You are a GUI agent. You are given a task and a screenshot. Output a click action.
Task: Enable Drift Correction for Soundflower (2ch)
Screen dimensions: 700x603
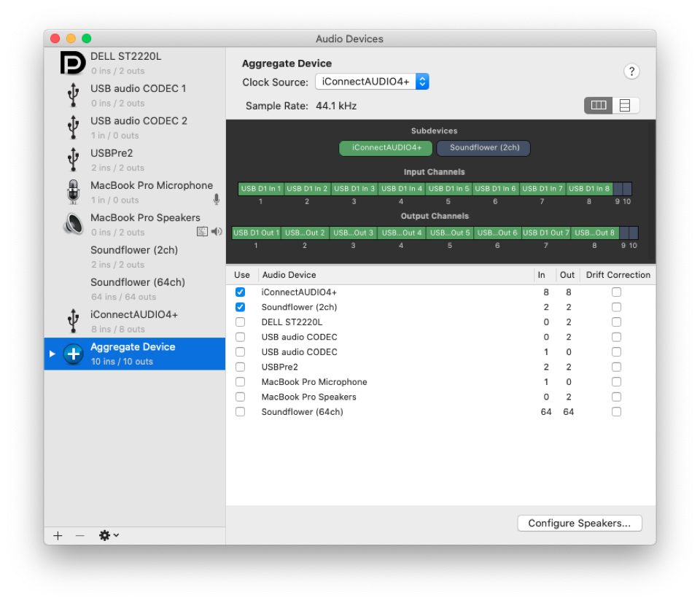(616, 307)
